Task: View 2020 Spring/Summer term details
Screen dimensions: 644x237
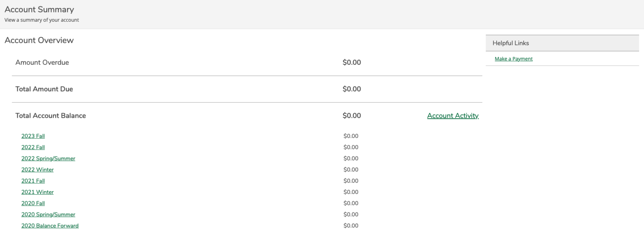Action: [x=48, y=214]
